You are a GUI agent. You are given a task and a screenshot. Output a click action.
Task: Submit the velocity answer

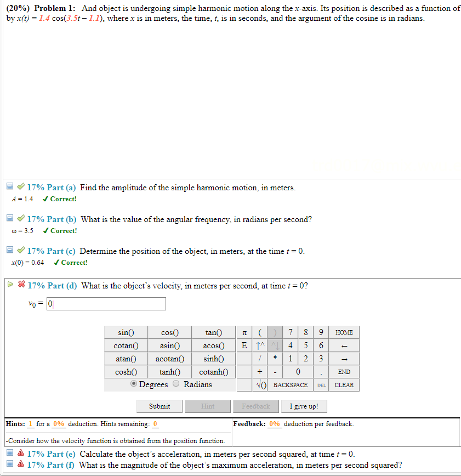tap(159, 406)
